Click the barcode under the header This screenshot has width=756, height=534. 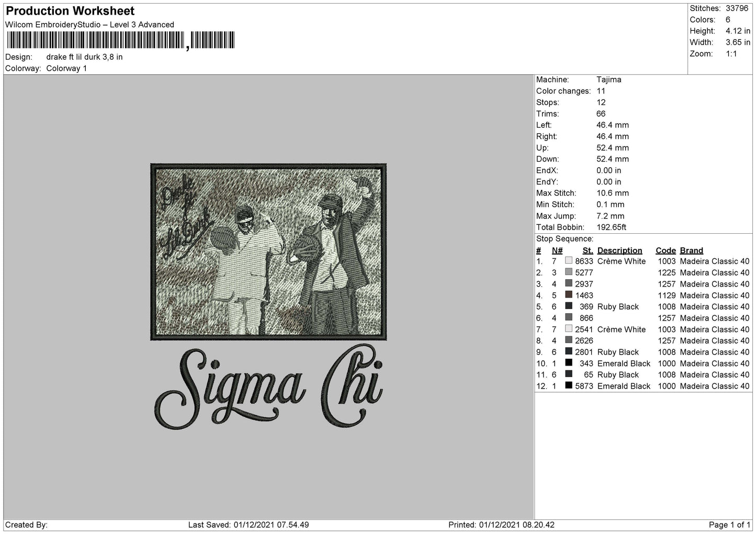120,40
